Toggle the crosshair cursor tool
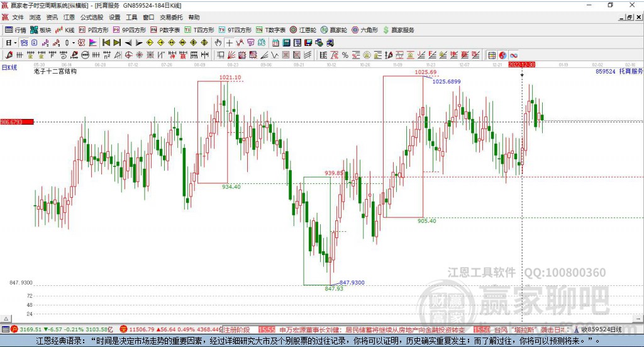 (229, 43)
